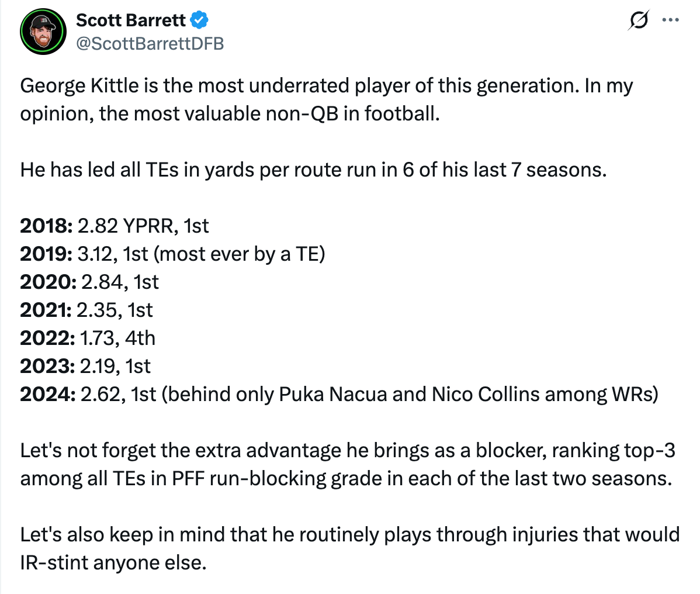Click the bold 2020: year label

pos(48,282)
